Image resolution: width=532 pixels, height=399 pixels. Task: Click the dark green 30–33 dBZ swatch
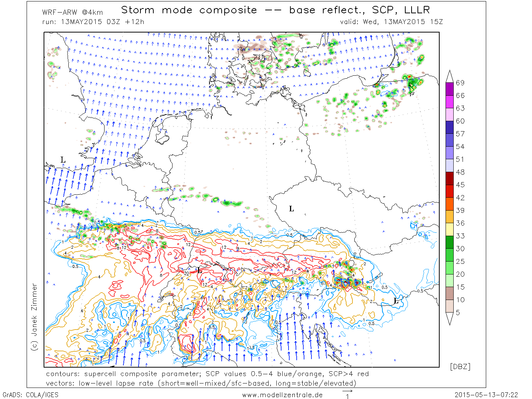point(450,242)
